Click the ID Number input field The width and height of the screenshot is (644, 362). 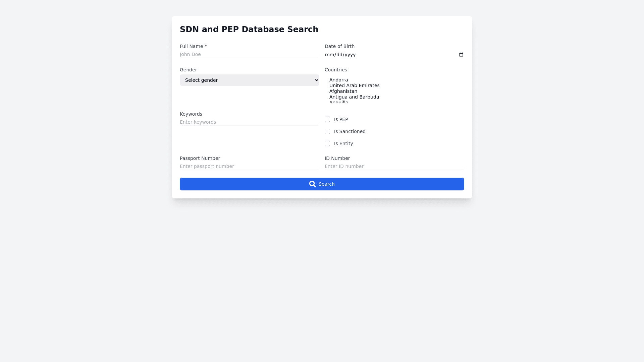coord(394,166)
